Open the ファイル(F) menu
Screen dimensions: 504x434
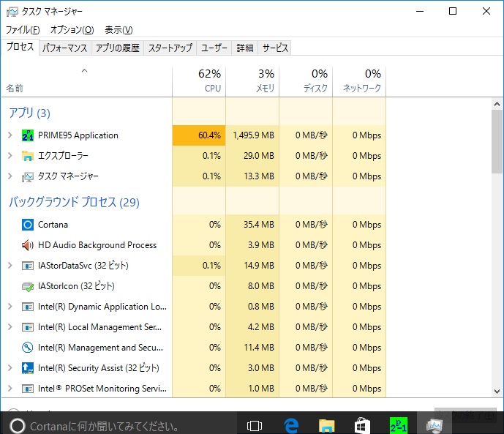coord(23,30)
